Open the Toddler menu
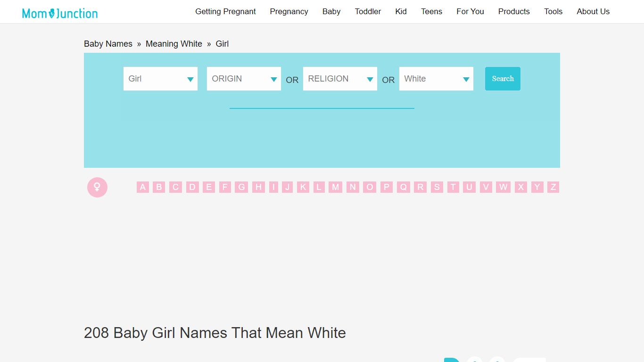644x362 pixels. [x=368, y=11]
